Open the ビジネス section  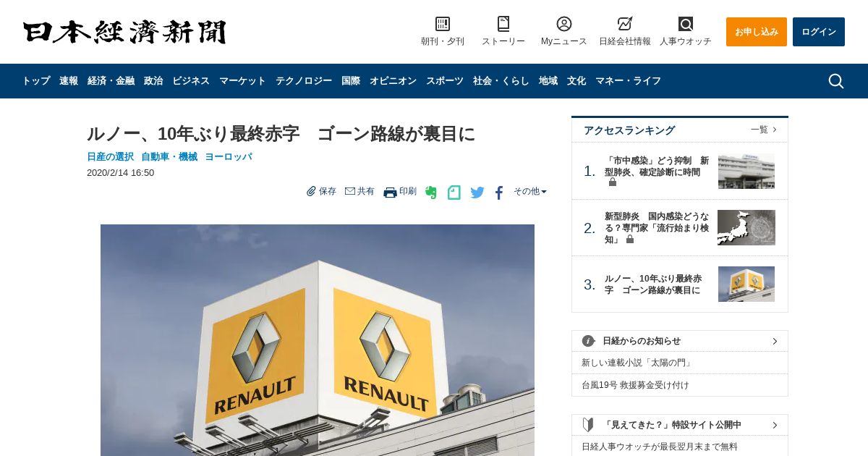pyautogui.click(x=191, y=81)
